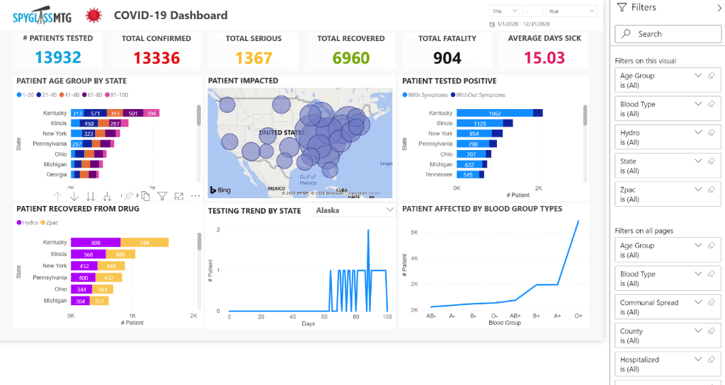
Task: Click the Patient Recovered From Drug scrollbar
Action: 199,242
